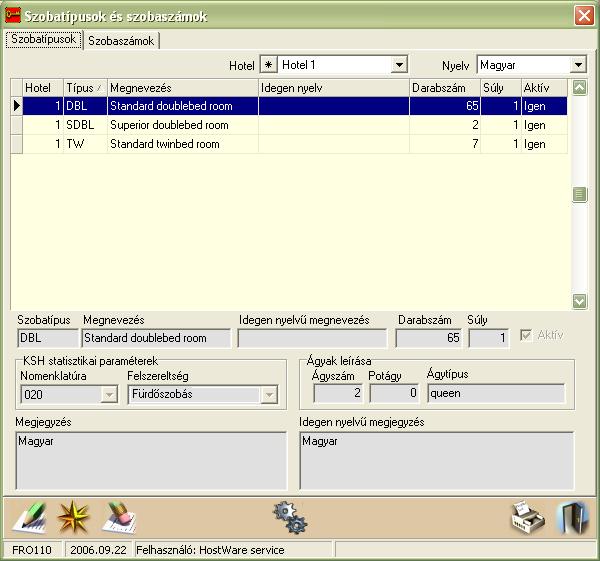Toggle the Aktív checkbox
Image resolution: width=600 pixels, height=561 pixels.
526,336
